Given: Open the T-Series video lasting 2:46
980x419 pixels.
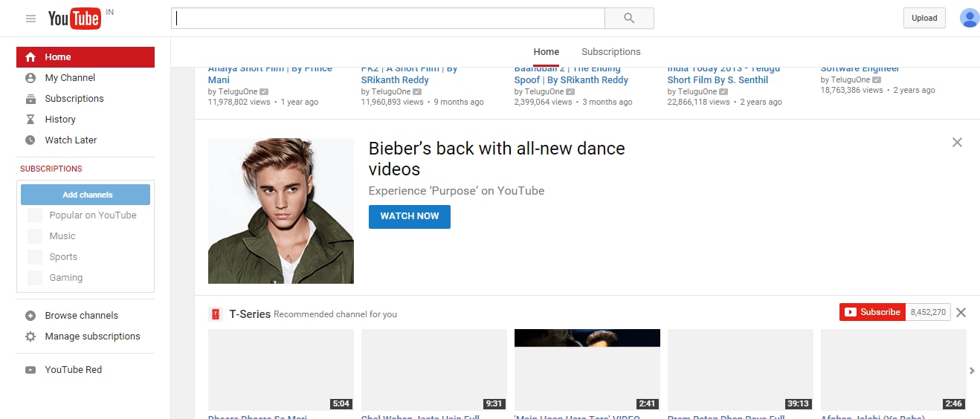Looking at the screenshot, I should point(894,370).
